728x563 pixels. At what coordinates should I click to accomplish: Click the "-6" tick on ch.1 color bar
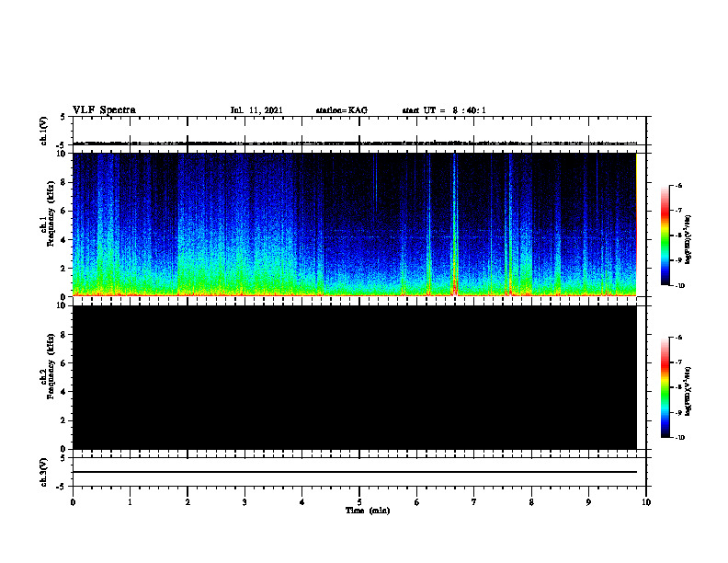[679, 185]
